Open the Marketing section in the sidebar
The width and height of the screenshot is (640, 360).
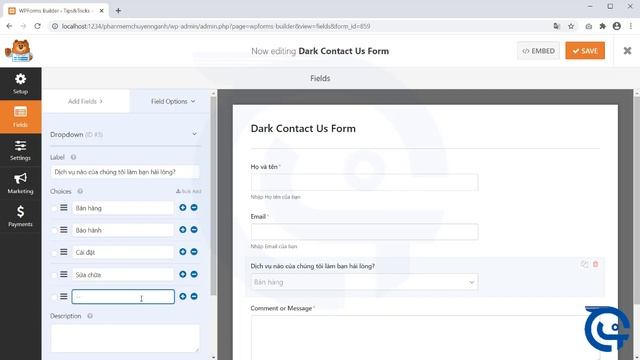(x=20, y=183)
